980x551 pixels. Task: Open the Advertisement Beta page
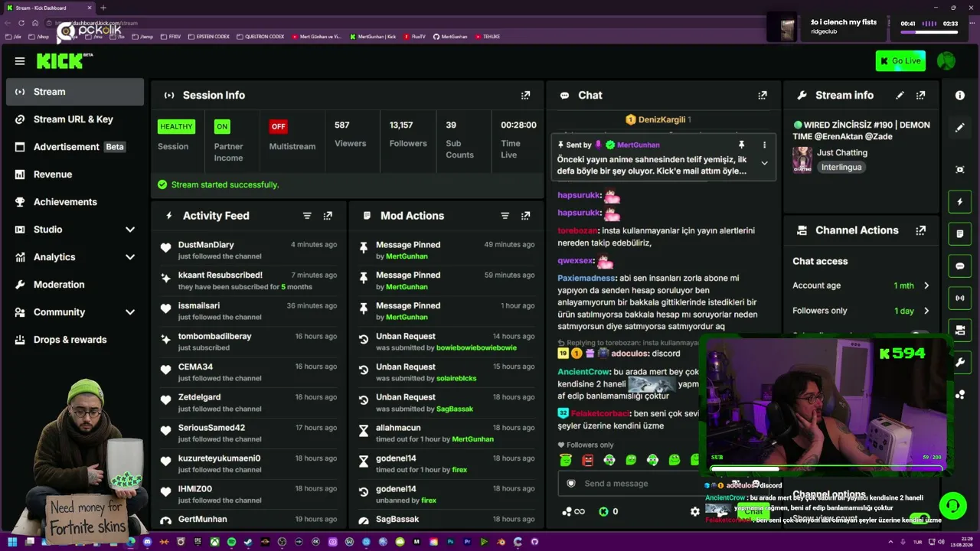pos(75,147)
